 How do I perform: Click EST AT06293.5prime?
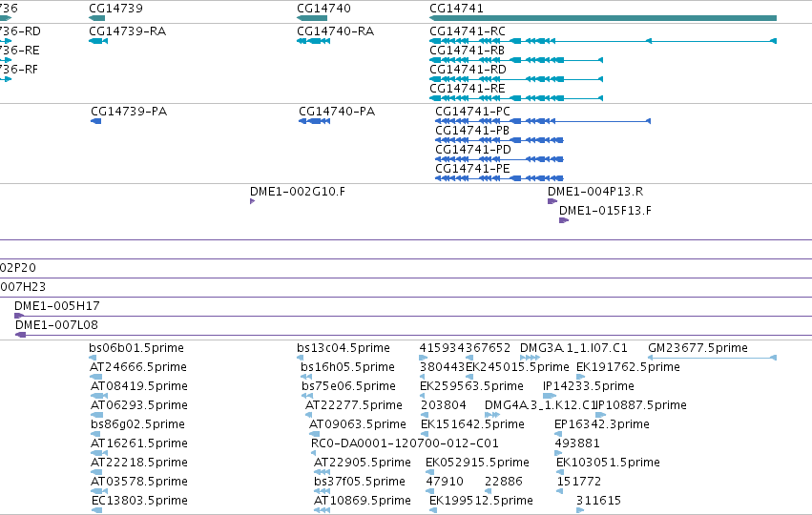tap(138, 405)
